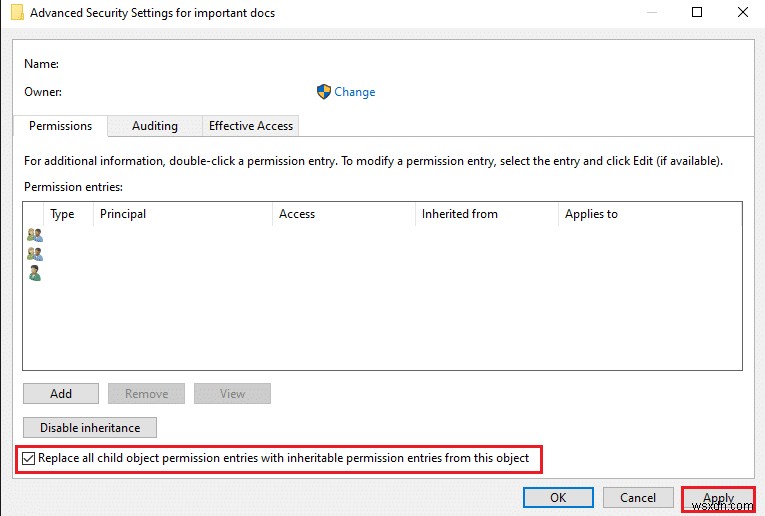Viewport: 765px width, 516px height.
Task: Click the Cancel button
Action: pos(638,498)
